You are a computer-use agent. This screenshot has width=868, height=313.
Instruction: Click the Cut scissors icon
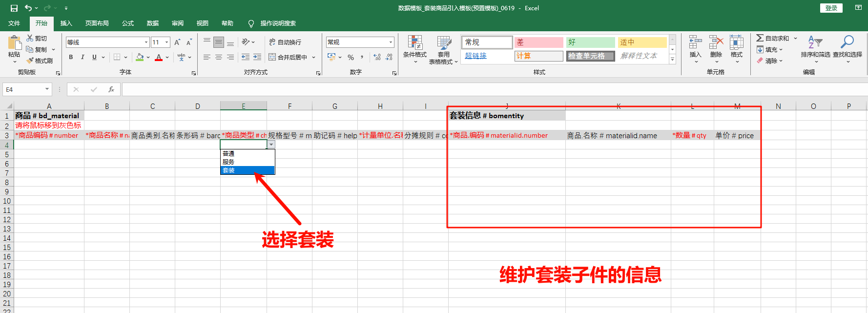30,38
